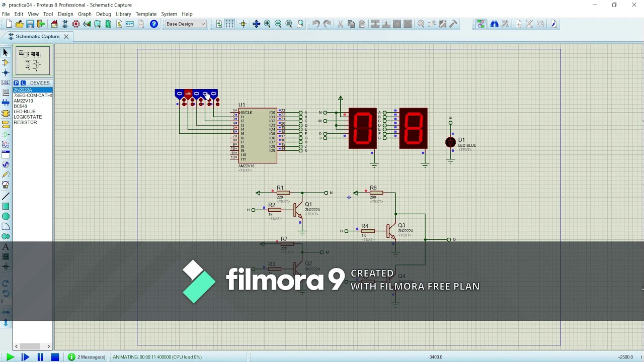
Task: Pause the running simulation
Action: tap(40, 357)
